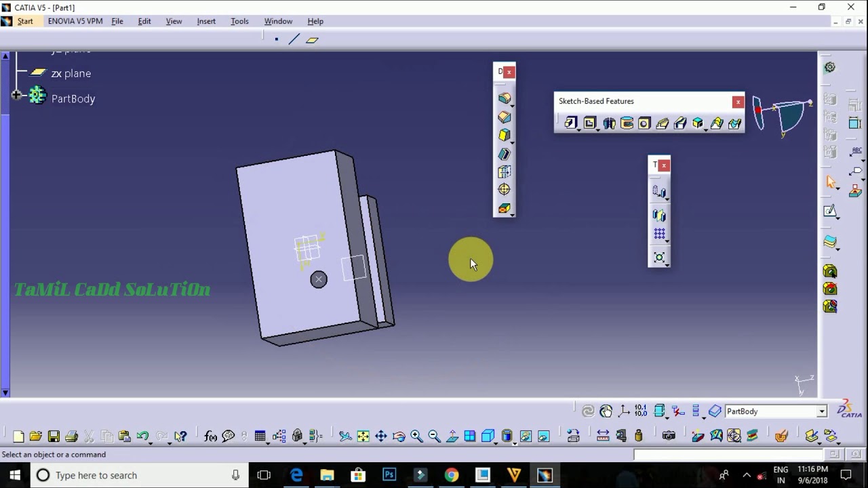
Task: Select the Edge Fillet tool
Action: point(504,98)
